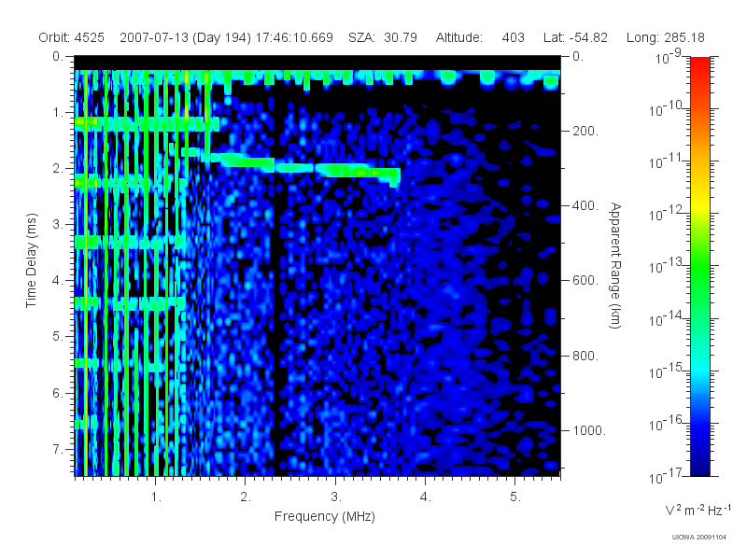Click the 'SZA: 30.79' value

pos(383,37)
